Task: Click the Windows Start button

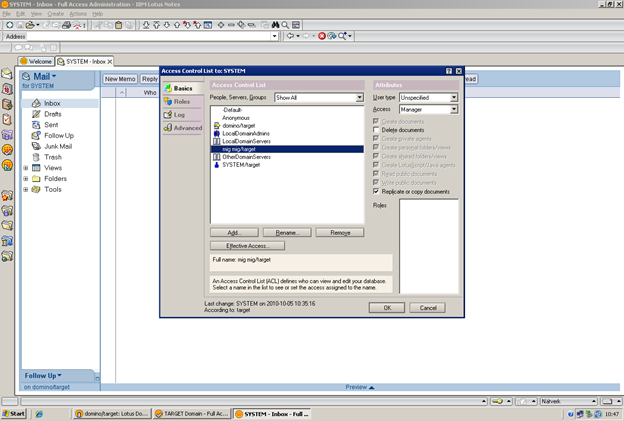Action: [x=14, y=414]
